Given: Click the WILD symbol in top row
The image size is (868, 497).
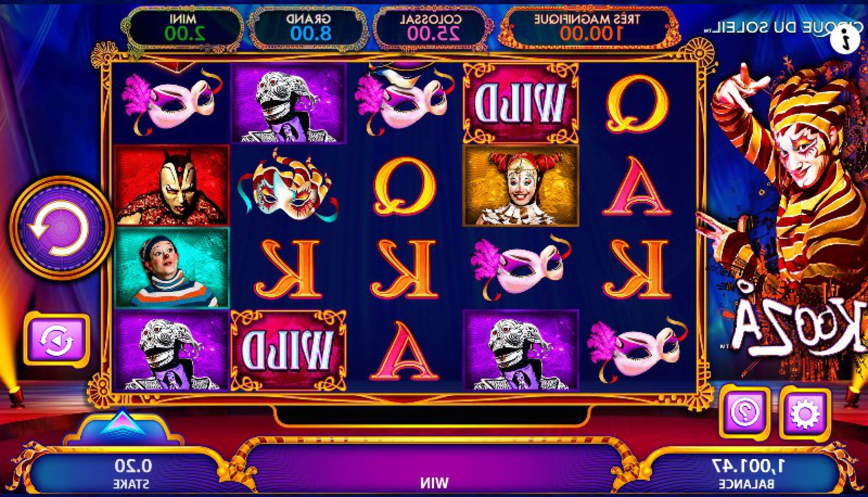Looking at the screenshot, I should pos(520,103).
